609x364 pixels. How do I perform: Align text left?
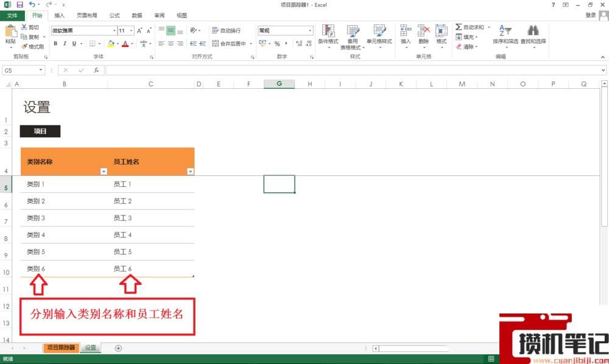(161, 43)
